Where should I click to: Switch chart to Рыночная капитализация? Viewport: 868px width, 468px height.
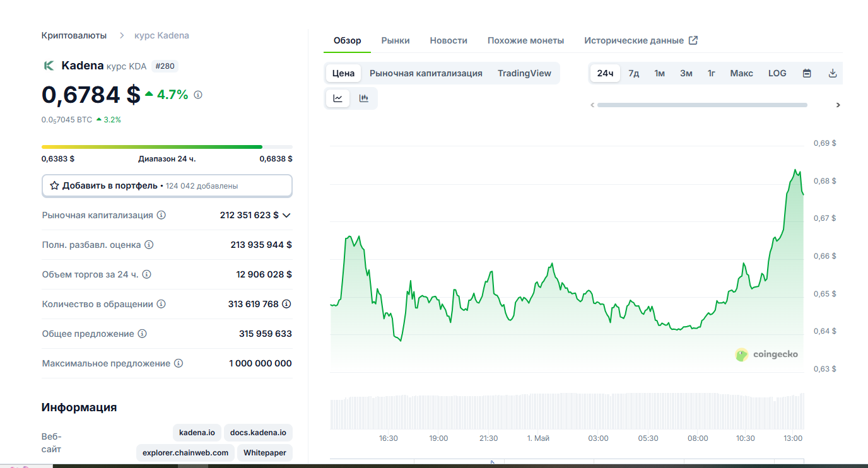click(426, 73)
